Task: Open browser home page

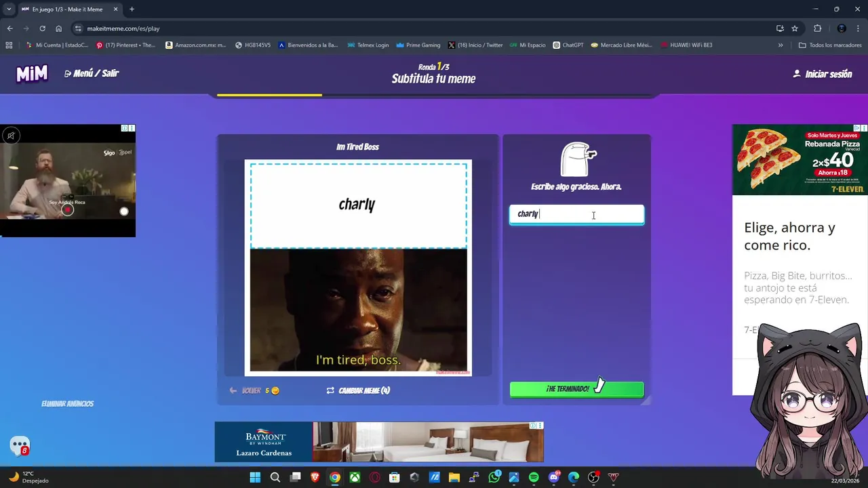Action: pyautogui.click(x=58, y=28)
